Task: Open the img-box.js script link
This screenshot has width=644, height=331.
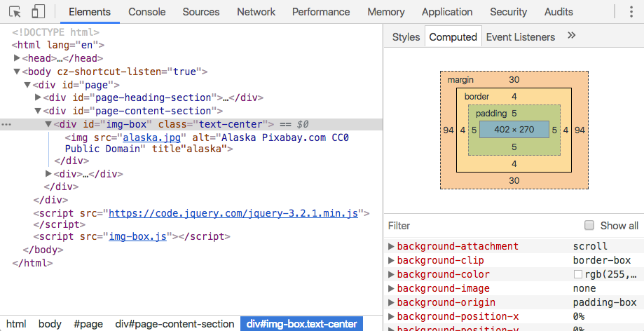Action: (x=137, y=236)
